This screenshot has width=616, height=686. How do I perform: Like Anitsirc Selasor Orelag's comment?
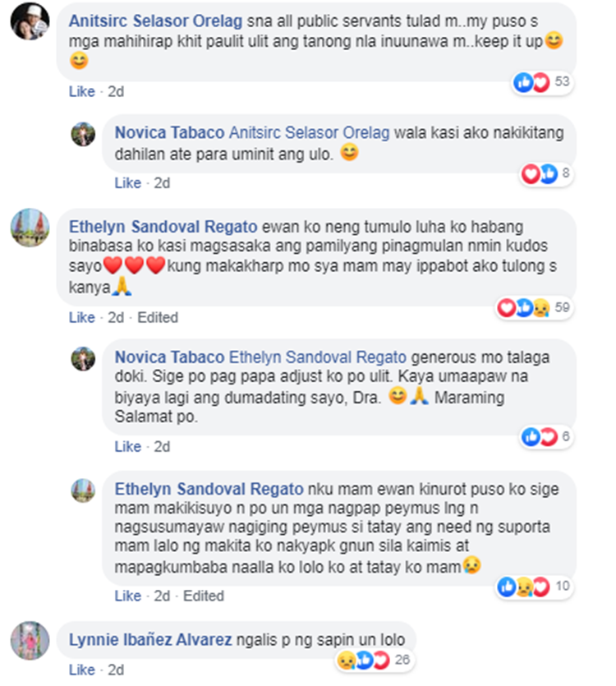82,92
